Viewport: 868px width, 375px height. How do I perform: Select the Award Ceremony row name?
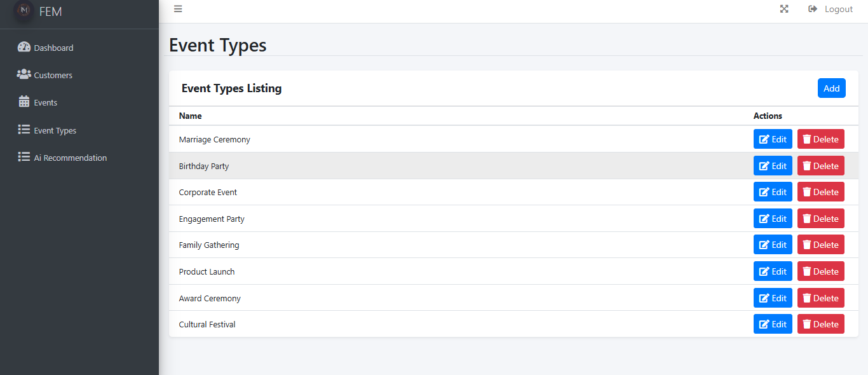(210, 298)
